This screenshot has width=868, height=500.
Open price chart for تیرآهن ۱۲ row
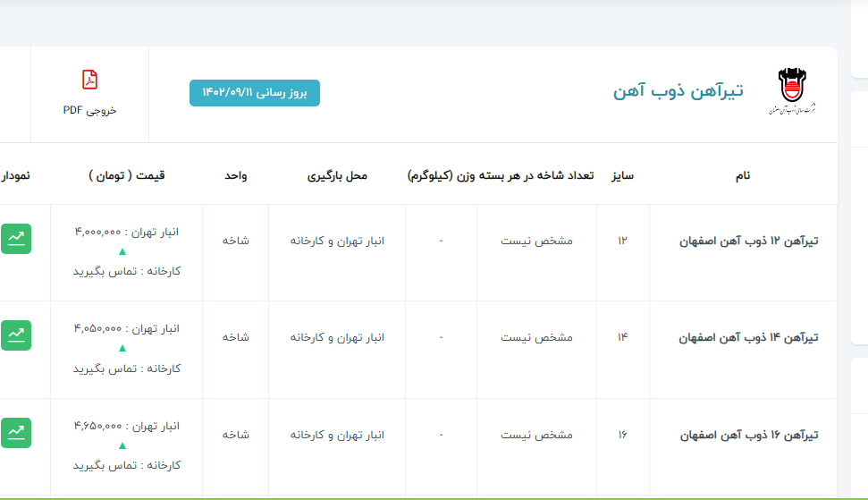click(x=16, y=239)
